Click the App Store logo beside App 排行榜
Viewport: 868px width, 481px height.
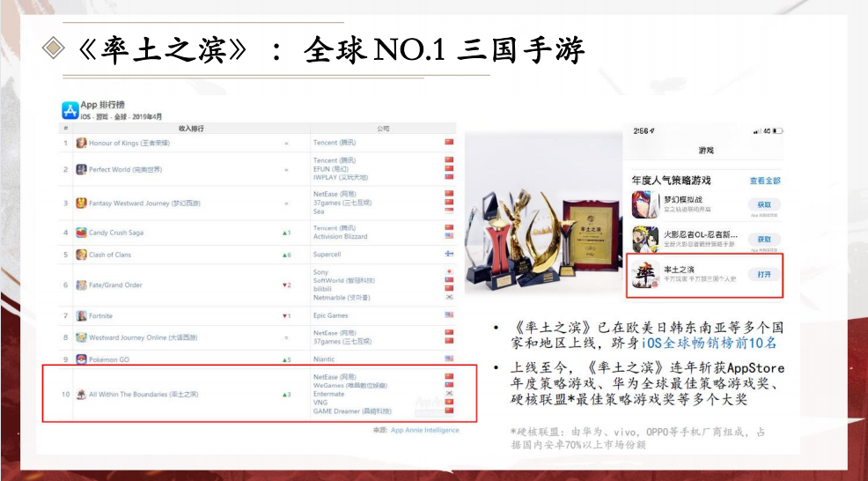click(70, 110)
